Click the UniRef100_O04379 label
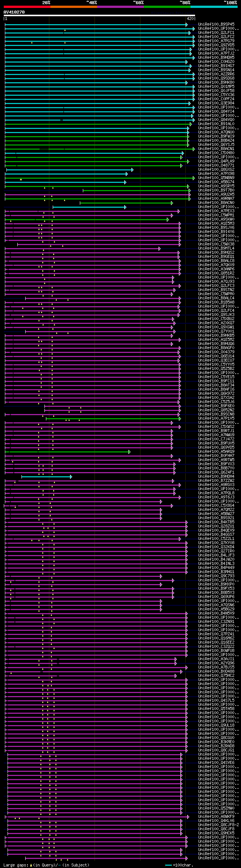The image size is (241, 868). click(x=217, y=352)
